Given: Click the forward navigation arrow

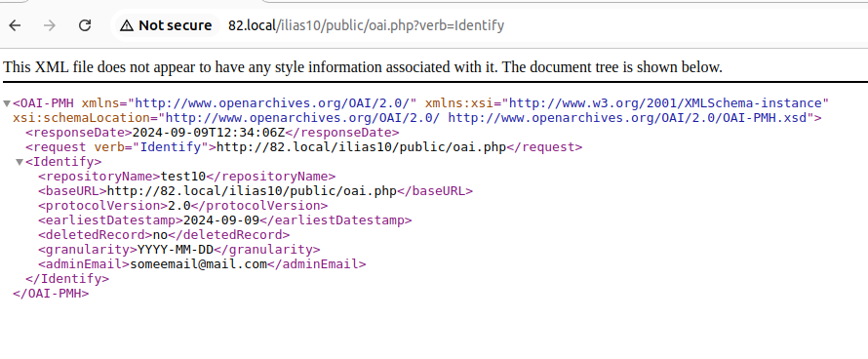Looking at the screenshot, I should click(x=50, y=25).
